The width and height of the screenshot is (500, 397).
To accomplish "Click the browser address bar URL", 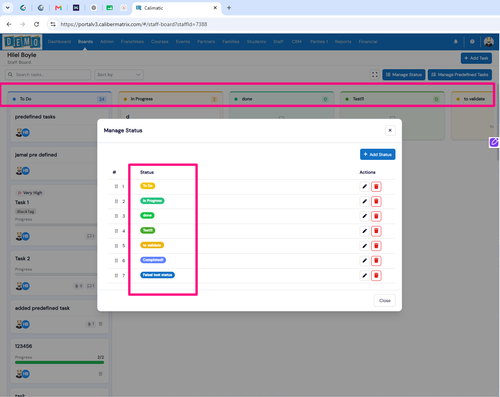I will point(134,24).
